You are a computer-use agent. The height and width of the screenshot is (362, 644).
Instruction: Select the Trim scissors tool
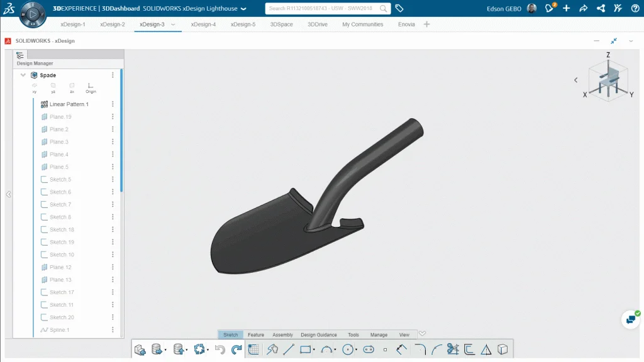(x=452, y=349)
